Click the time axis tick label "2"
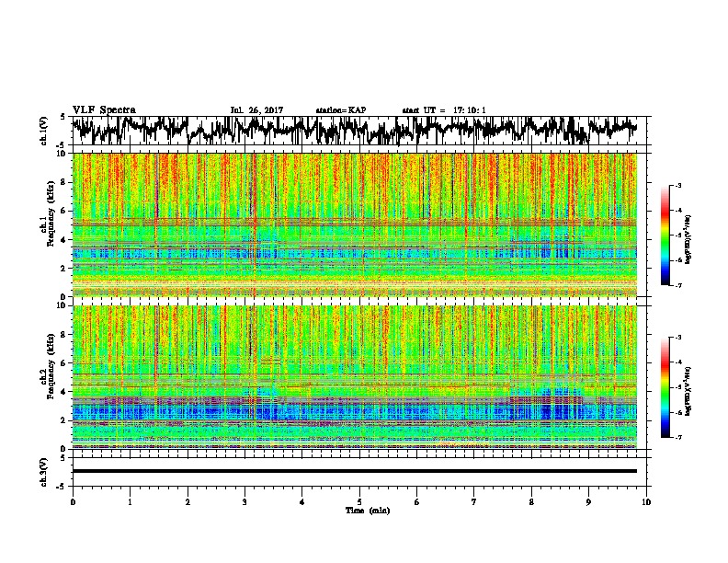 pos(188,502)
